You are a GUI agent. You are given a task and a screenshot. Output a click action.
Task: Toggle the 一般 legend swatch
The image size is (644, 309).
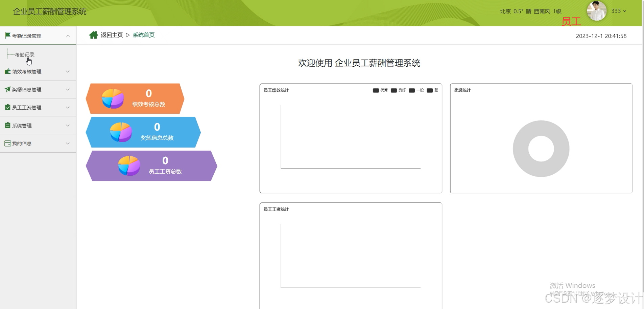[x=412, y=90]
